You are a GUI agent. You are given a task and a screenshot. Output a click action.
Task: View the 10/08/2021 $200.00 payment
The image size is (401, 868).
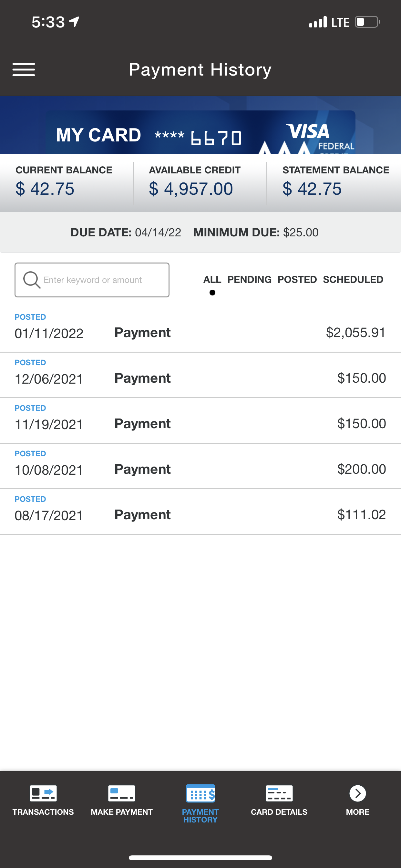tap(200, 466)
